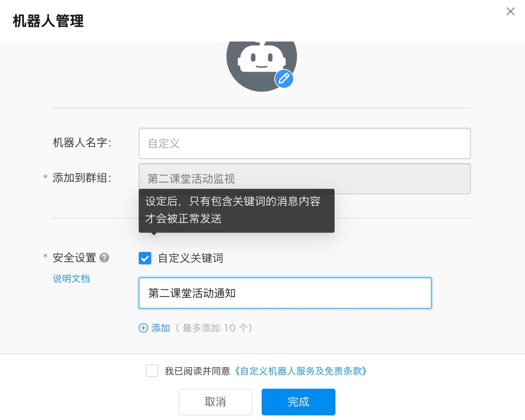
Task: Click the 我已阅读并同意 label text
Action: (x=197, y=371)
